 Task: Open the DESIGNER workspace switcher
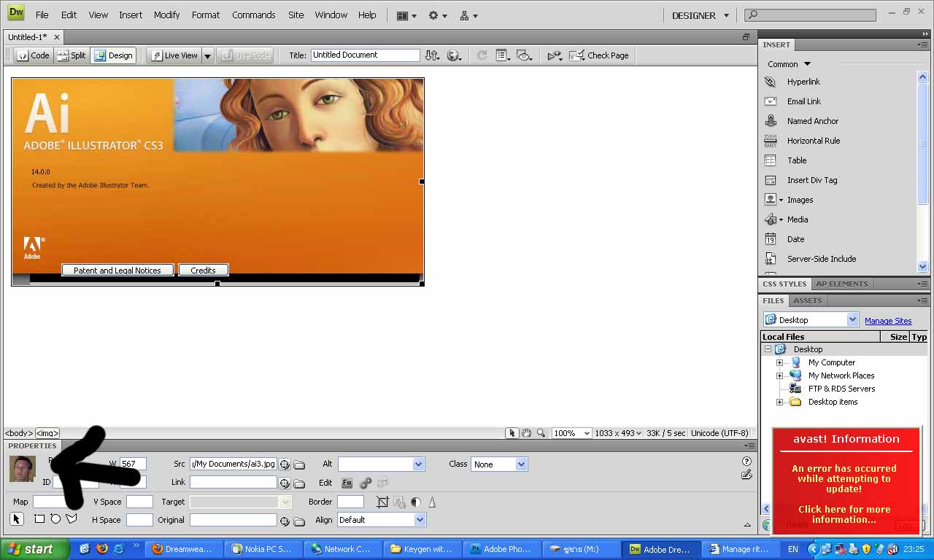(700, 15)
